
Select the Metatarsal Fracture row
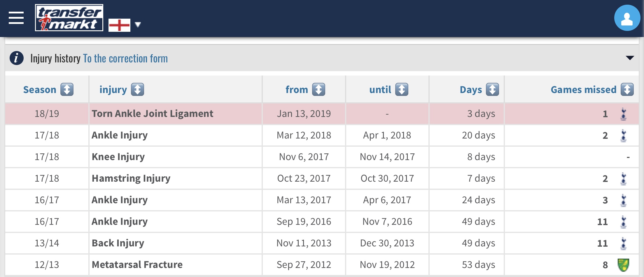137,265
